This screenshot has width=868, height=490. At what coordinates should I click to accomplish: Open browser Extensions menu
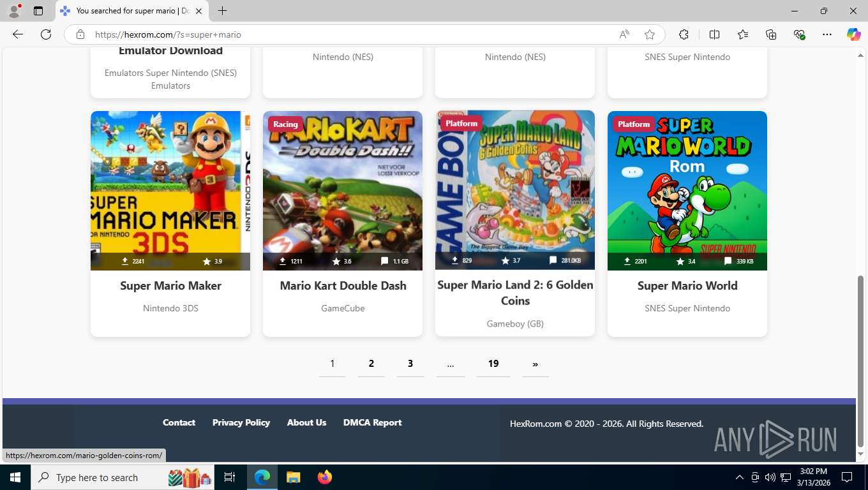(684, 34)
